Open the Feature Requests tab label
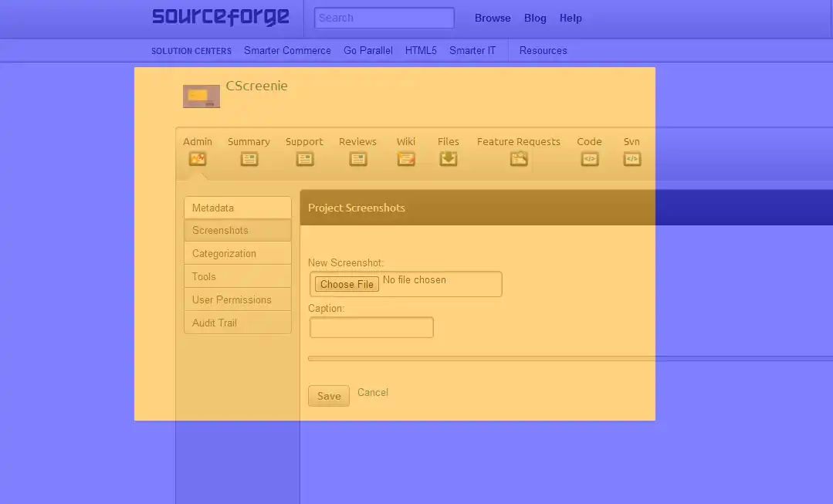The width and height of the screenshot is (833, 504). (x=519, y=142)
